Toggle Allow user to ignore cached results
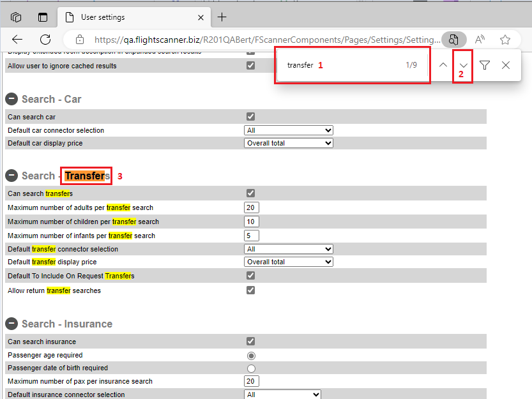532x399 pixels. pyautogui.click(x=251, y=65)
